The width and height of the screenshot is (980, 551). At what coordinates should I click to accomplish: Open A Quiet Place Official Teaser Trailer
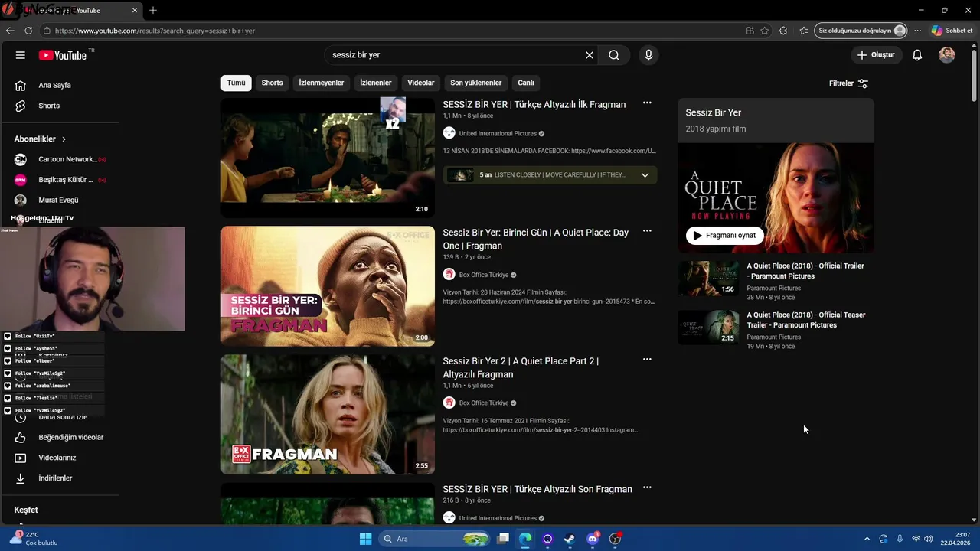coord(806,320)
